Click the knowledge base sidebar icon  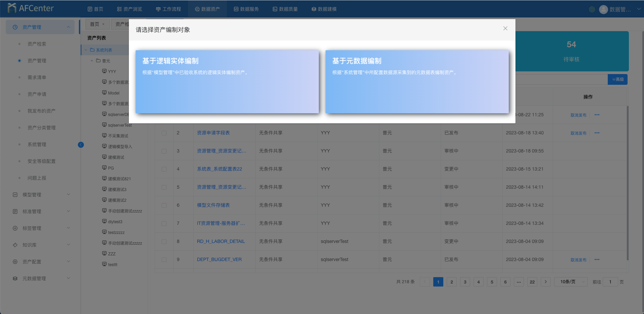pos(15,245)
